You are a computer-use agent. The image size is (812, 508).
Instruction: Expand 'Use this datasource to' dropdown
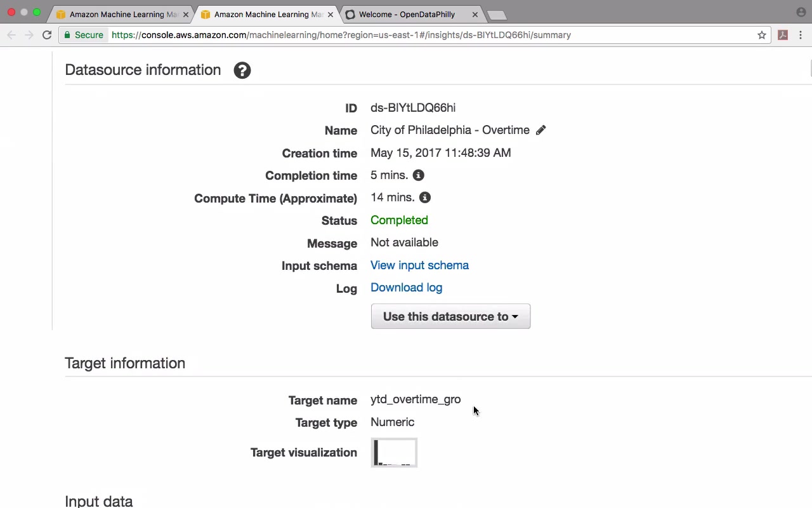[x=450, y=316]
